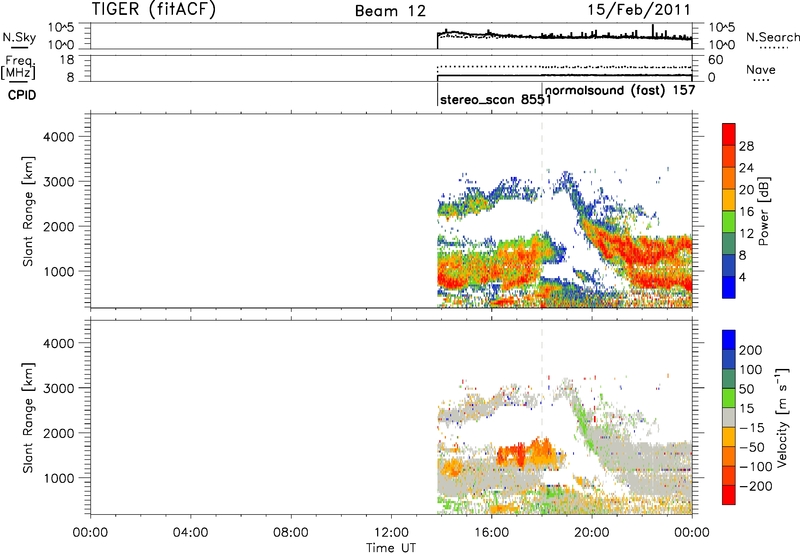Screen dimensions: 800x554
Task: Click the 'Power [dB]' color bar label
Action: pyautogui.click(x=763, y=211)
